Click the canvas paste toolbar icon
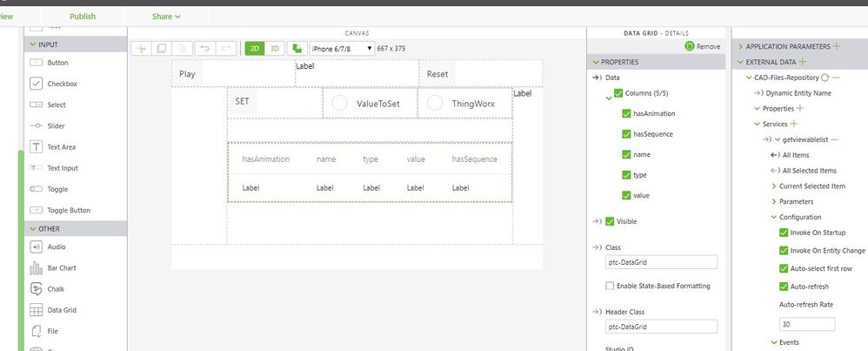 pos(182,48)
